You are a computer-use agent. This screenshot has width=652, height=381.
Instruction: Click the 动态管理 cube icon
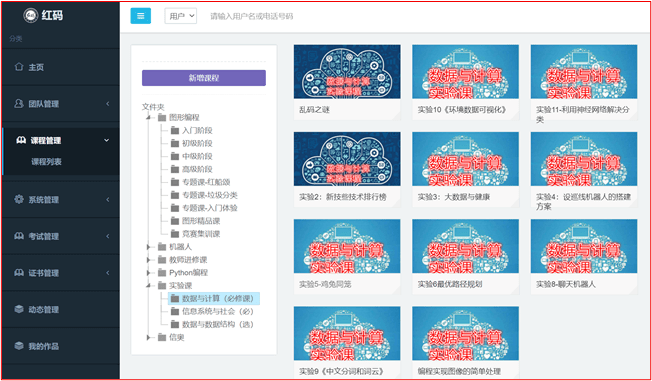click(19, 309)
